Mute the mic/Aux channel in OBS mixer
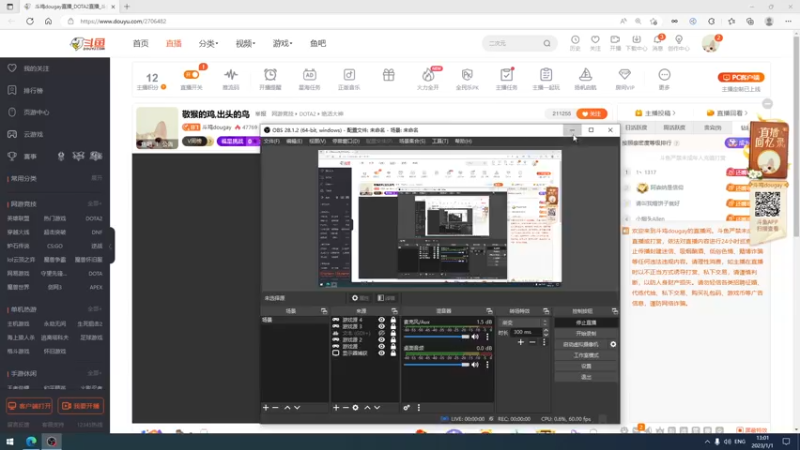Viewport: 800px width, 450px height. (x=476, y=337)
